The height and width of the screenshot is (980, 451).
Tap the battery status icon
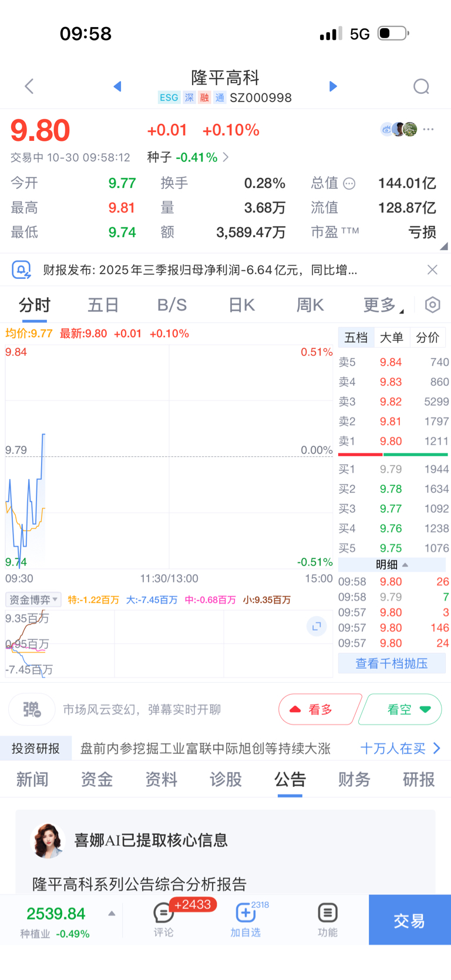(393, 33)
